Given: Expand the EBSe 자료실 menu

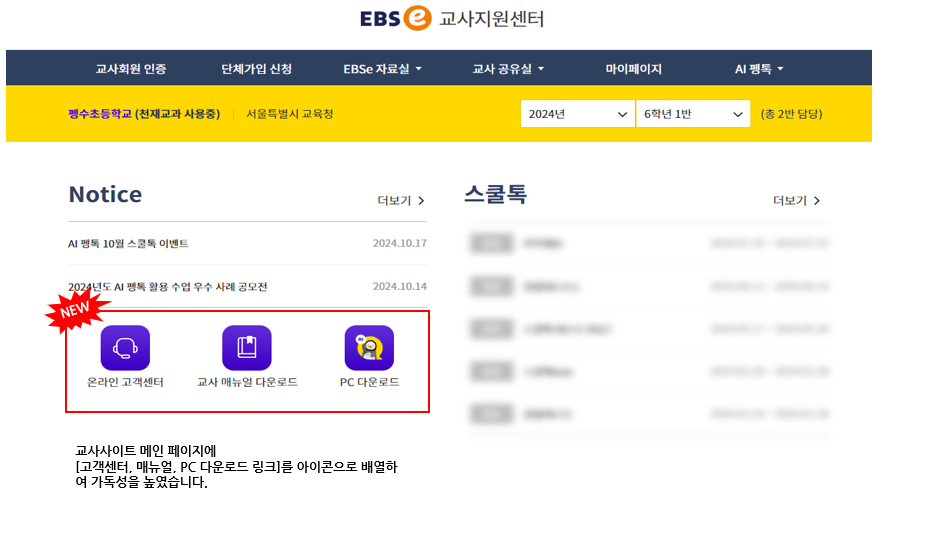Looking at the screenshot, I should [382, 69].
